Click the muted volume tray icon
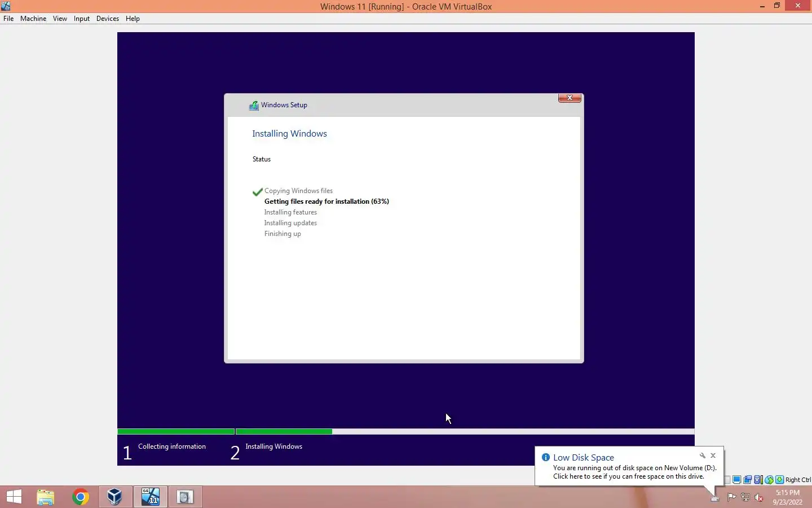The image size is (812, 508). (x=759, y=497)
